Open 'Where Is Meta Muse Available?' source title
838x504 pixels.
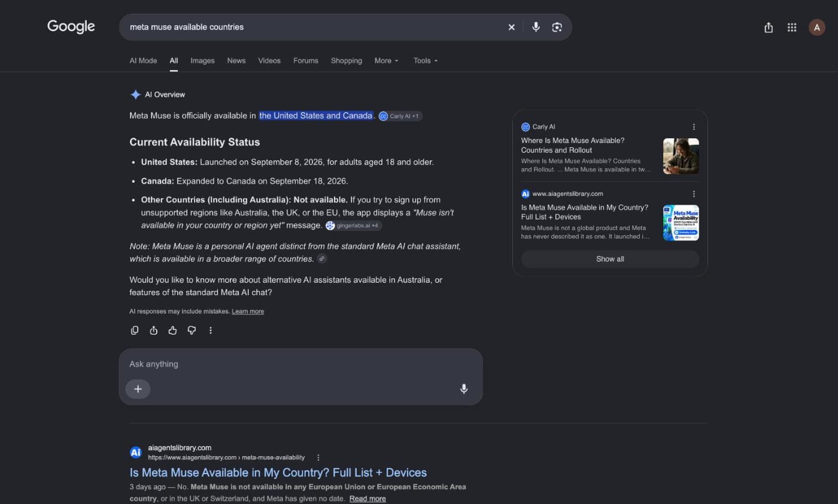coord(573,145)
